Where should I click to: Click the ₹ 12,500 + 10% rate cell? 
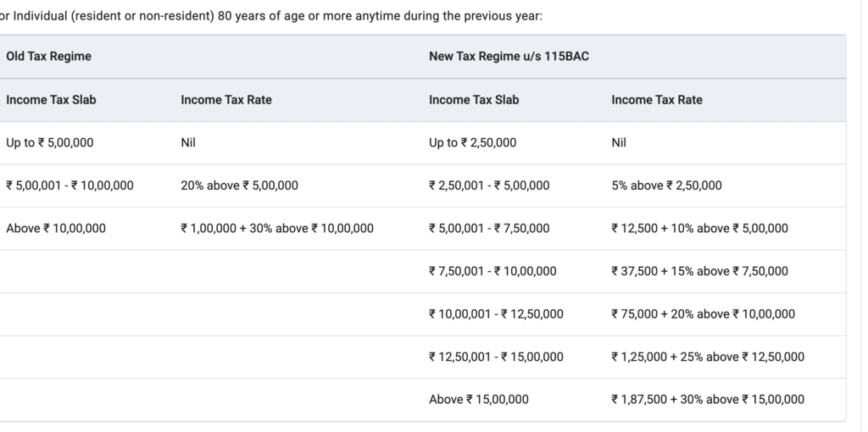click(699, 228)
